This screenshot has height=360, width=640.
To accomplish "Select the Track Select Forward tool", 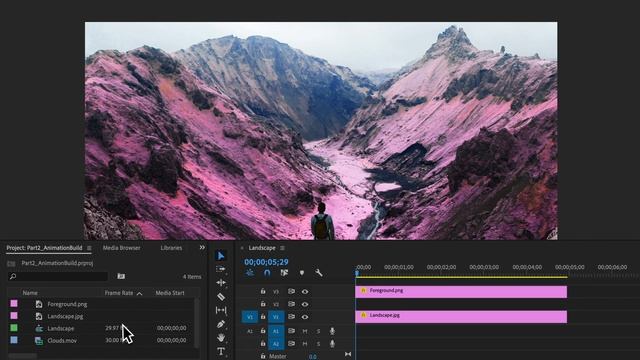I will [x=221, y=269].
